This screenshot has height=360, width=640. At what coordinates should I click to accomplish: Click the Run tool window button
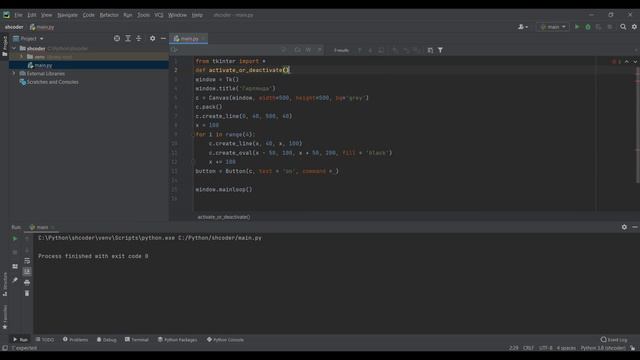(x=20, y=340)
